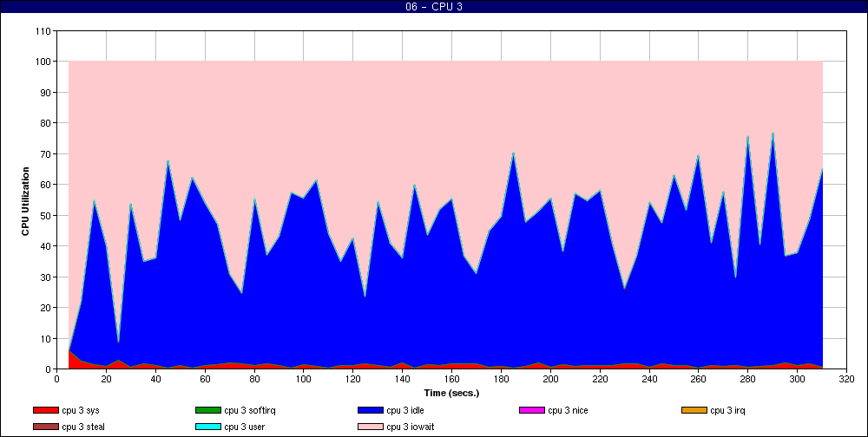This screenshot has height=437, width=868.
Task: Click the blue cpu 3 idle legend swatch
Action: tap(370, 410)
